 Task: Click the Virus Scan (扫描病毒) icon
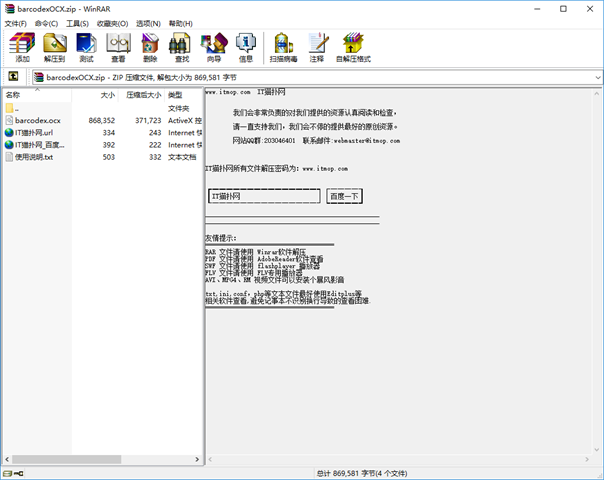[283, 47]
